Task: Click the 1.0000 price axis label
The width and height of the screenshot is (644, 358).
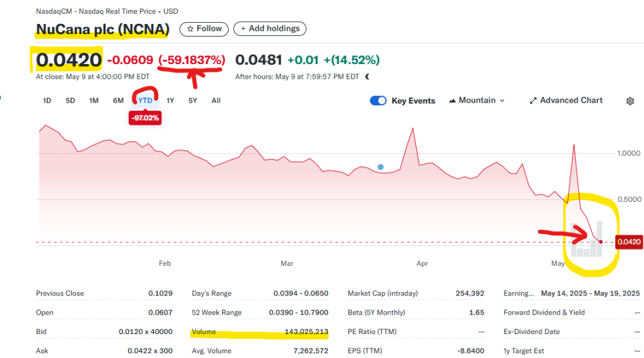Action: [x=629, y=153]
